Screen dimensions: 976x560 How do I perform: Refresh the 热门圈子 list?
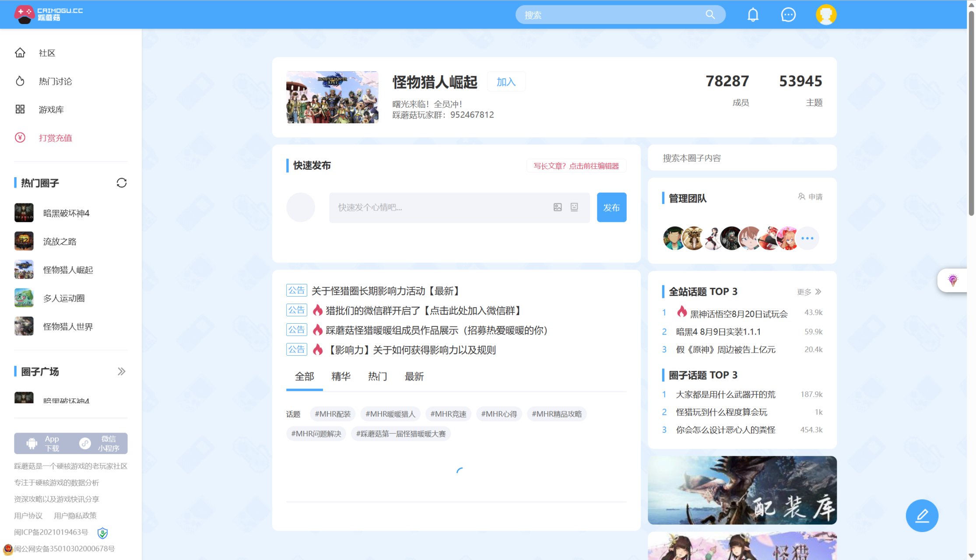pyautogui.click(x=121, y=183)
